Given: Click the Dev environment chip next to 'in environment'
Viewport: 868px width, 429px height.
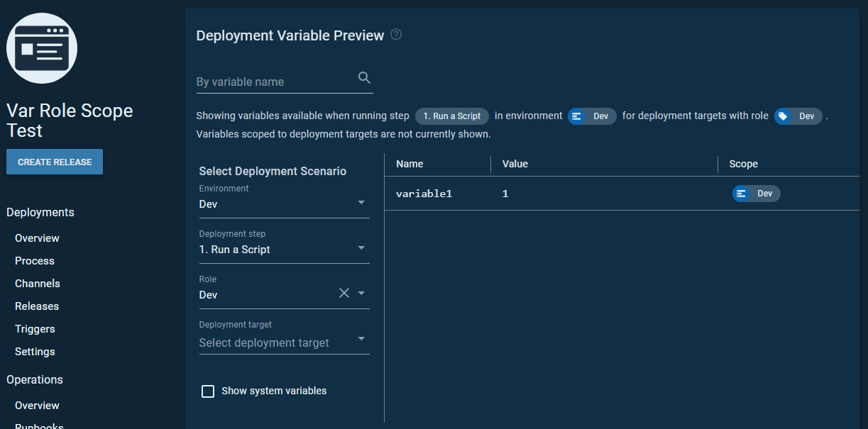Looking at the screenshot, I should coord(592,116).
